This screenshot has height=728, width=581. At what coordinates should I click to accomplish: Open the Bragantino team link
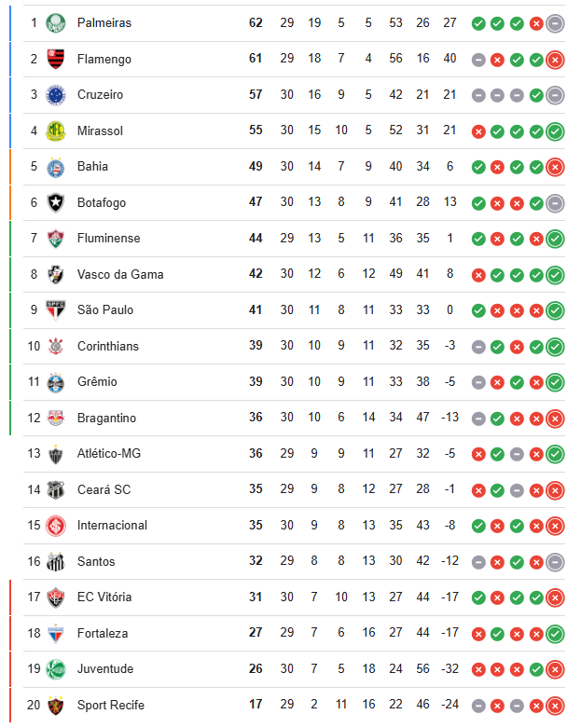point(106,418)
